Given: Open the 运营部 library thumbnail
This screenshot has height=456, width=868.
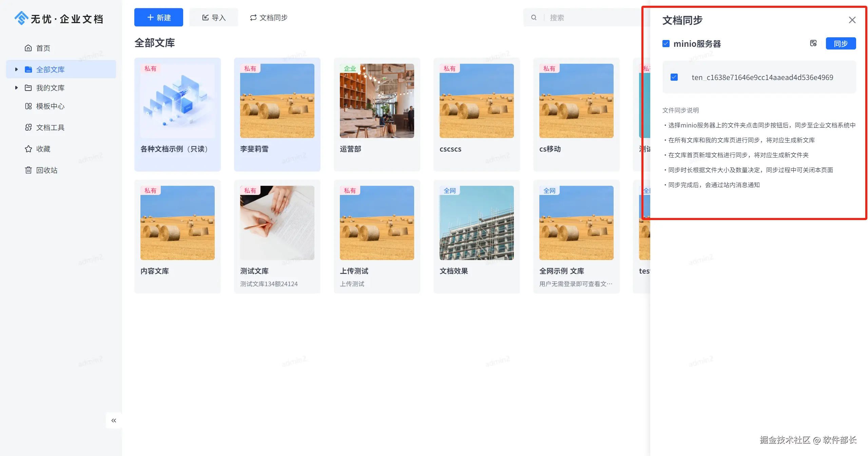Looking at the screenshot, I should coord(377,101).
